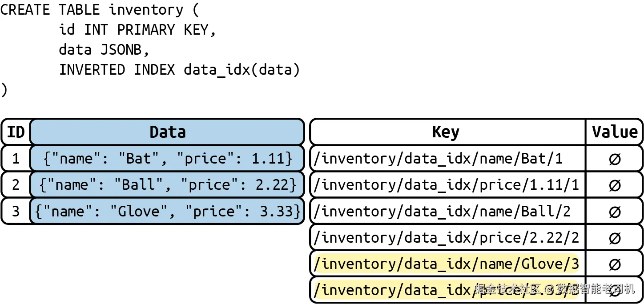This screenshot has width=644, height=304.
Task: Click the ∅ value for the price/2.22/2 key
Action: (x=614, y=238)
